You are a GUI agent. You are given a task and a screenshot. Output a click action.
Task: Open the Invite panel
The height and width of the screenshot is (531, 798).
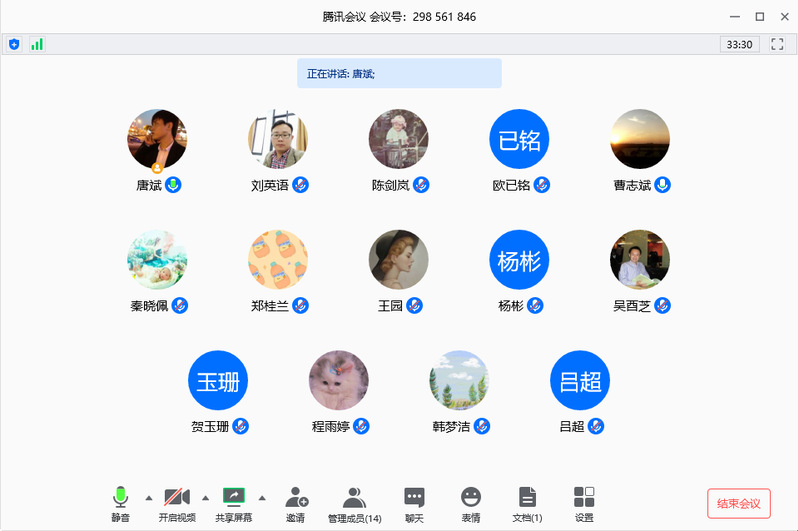tap(296, 503)
